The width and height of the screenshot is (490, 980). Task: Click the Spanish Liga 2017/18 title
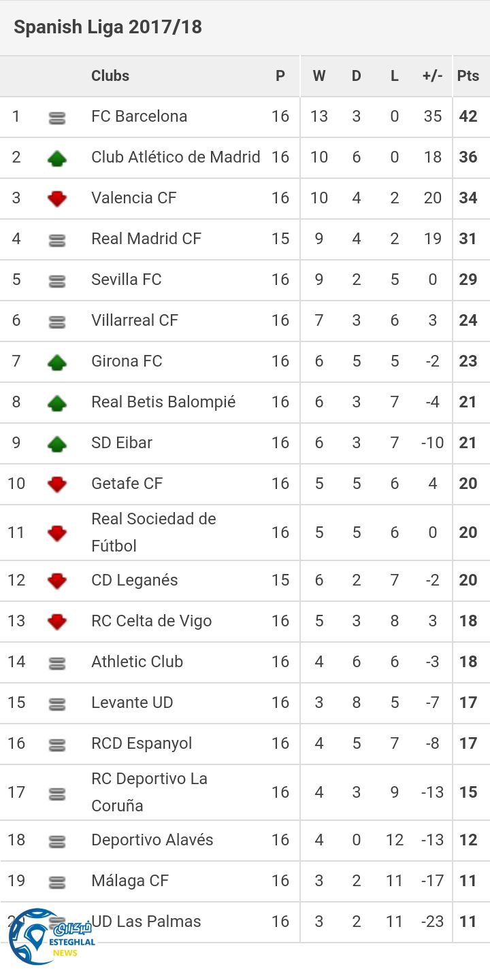click(108, 27)
